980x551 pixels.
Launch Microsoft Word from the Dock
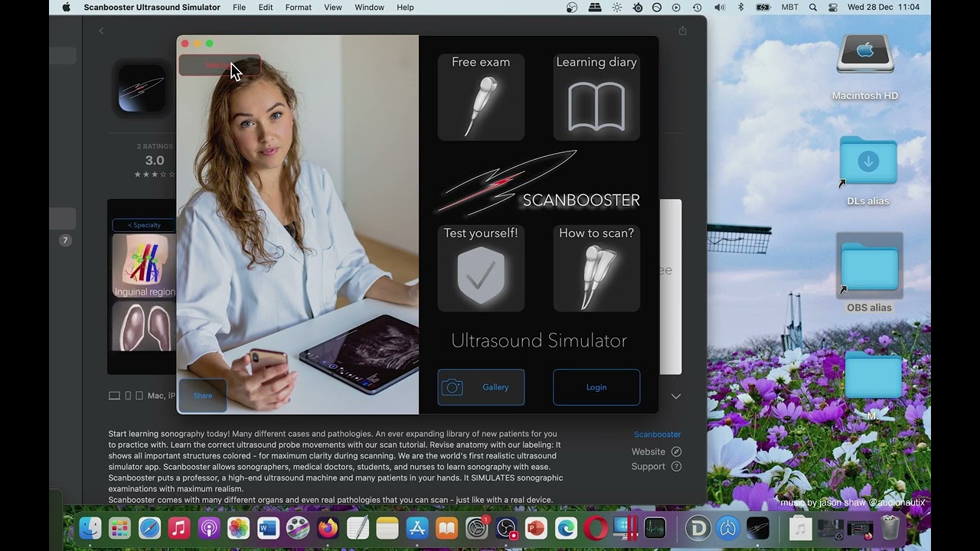(x=269, y=528)
